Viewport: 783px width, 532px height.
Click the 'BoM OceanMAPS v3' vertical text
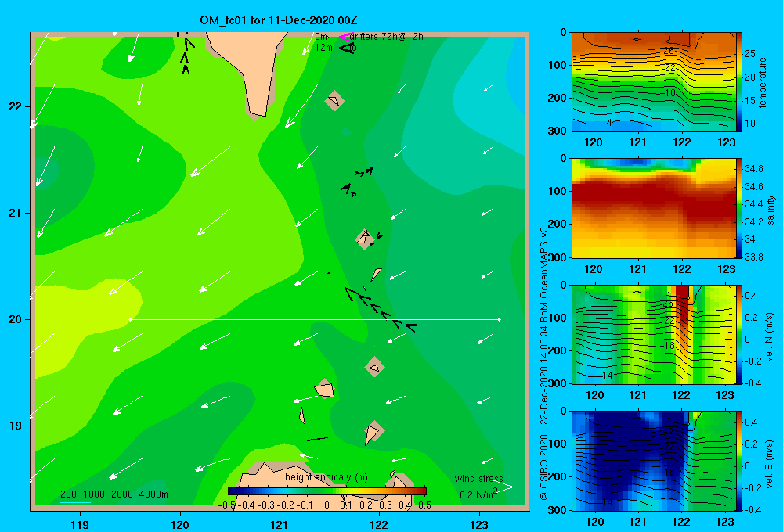coord(544,274)
